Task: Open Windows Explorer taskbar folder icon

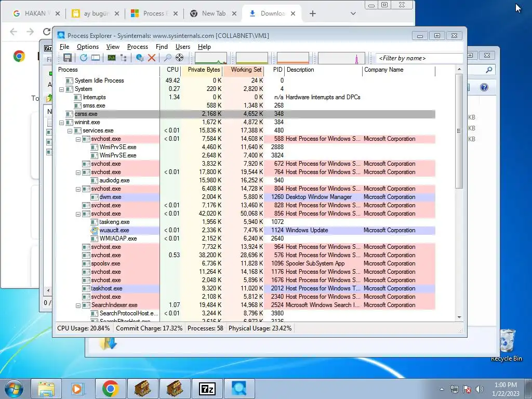Action: click(x=46, y=389)
